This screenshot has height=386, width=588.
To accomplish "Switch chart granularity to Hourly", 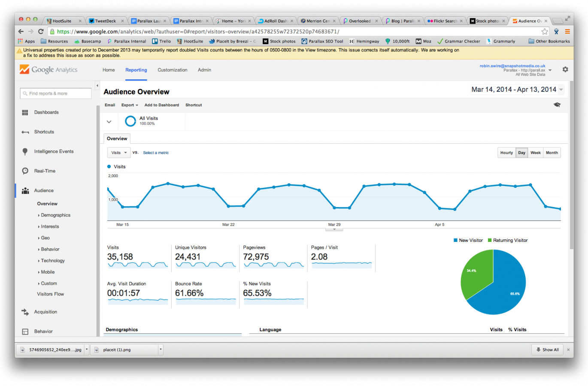I will 506,153.
